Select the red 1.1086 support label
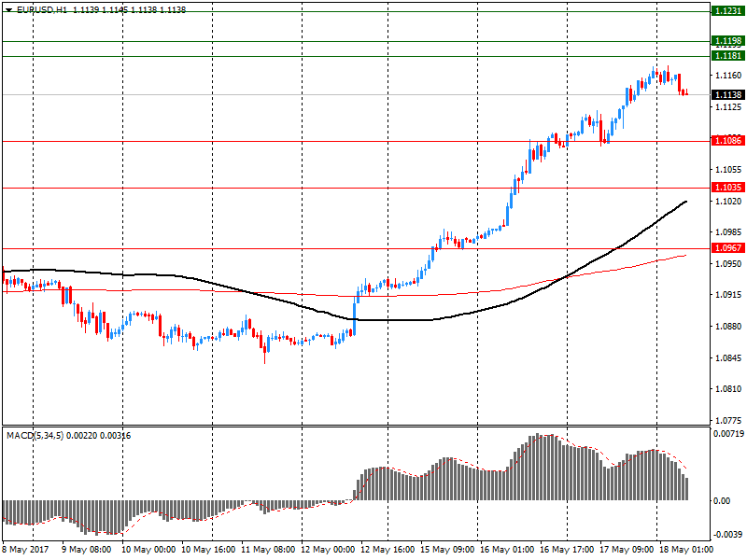747x560 pixels. tap(728, 141)
